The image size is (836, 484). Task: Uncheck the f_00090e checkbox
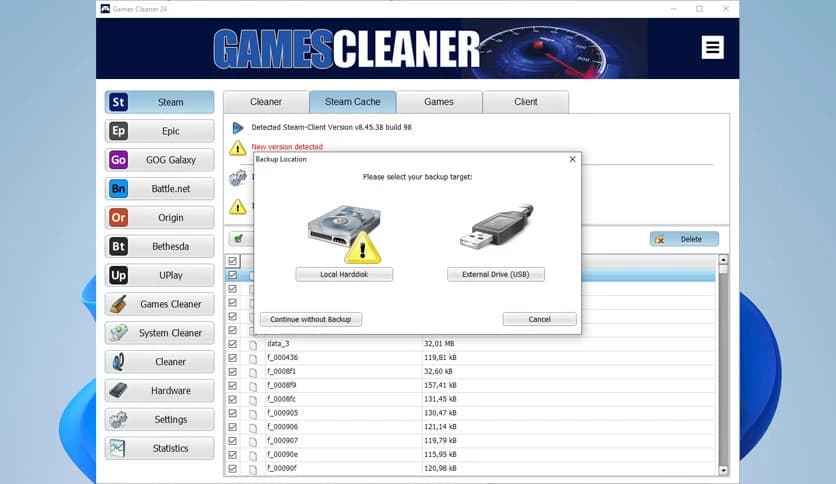pyautogui.click(x=232, y=455)
